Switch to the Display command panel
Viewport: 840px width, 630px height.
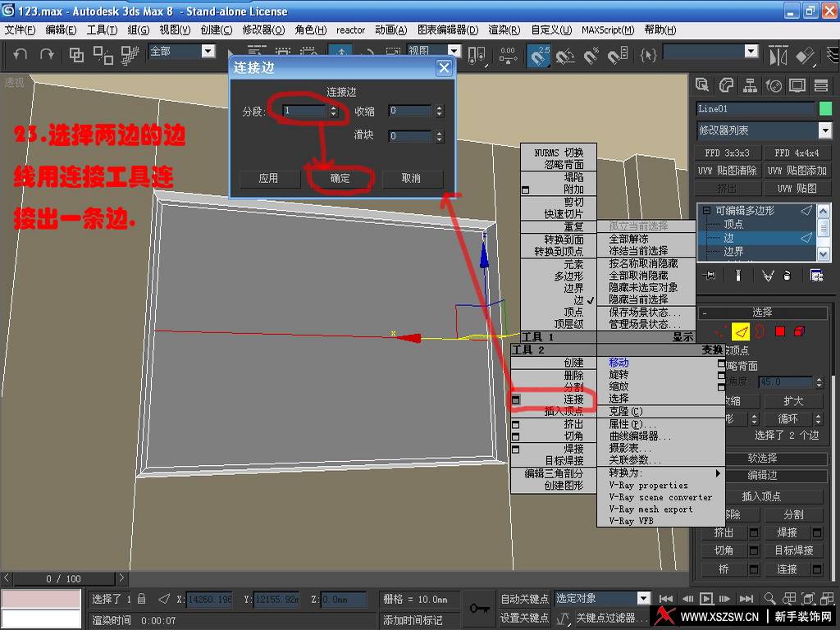797,84
